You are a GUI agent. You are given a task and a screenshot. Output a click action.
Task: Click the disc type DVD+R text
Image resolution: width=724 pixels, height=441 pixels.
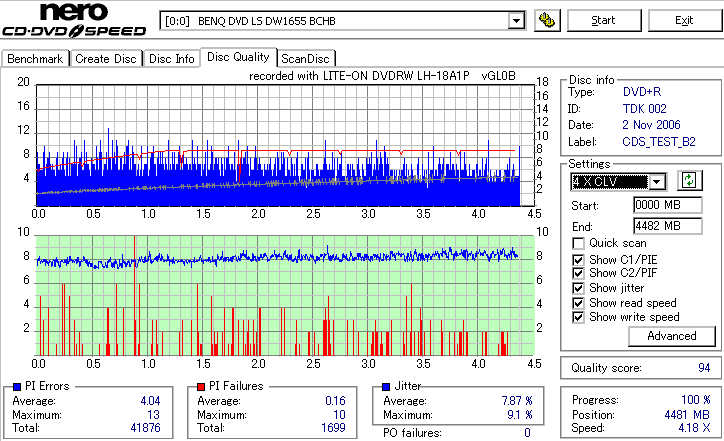[642, 91]
